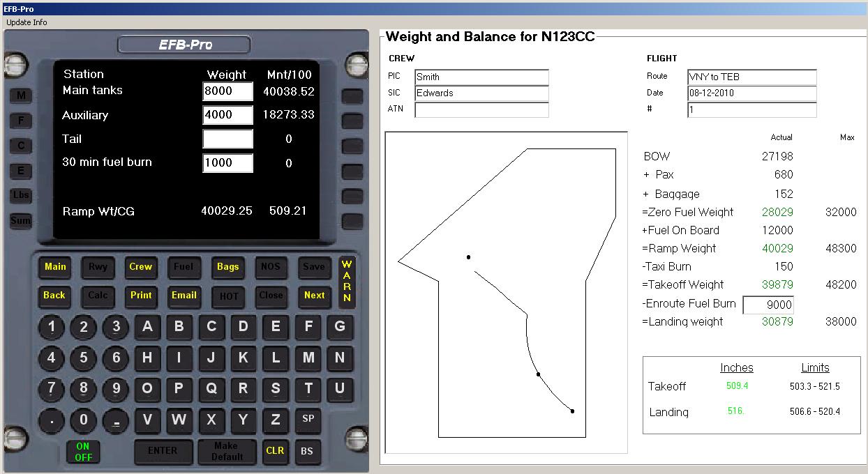Click the Landing limits 506.6 - 520.4
This screenshot has height=474, width=868.
point(815,411)
